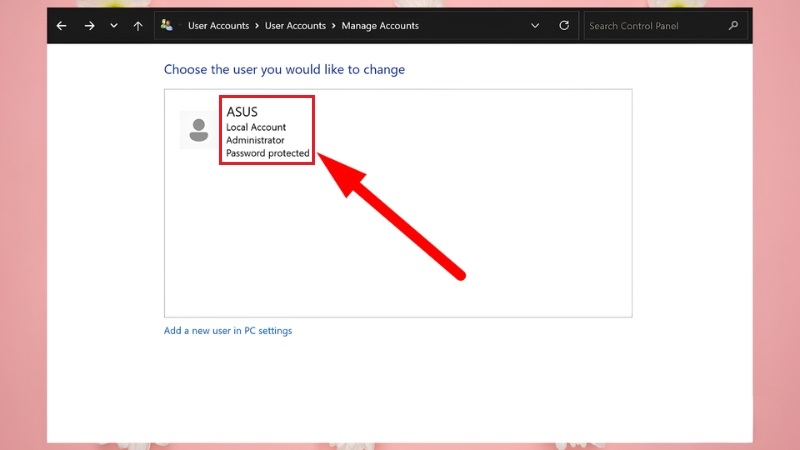Click Add a new user in PC settings
The height and width of the screenshot is (450, 800).
tap(228, 331)
